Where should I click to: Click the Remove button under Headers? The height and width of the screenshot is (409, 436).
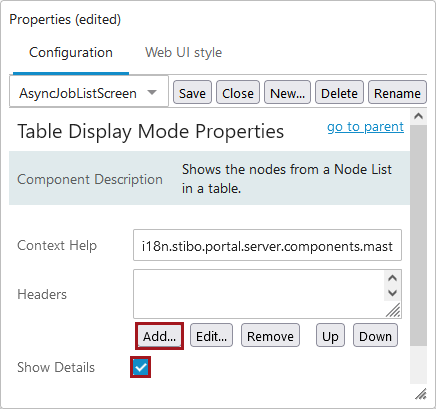[270, 336]
